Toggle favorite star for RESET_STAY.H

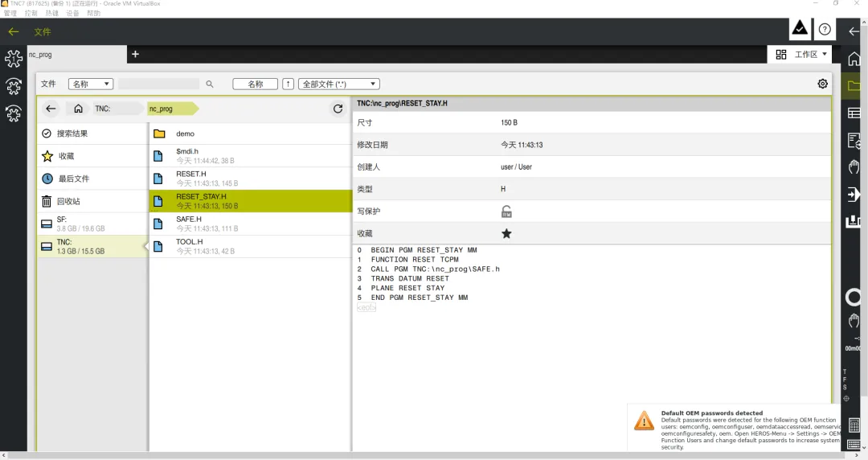[x=506, y=233]
